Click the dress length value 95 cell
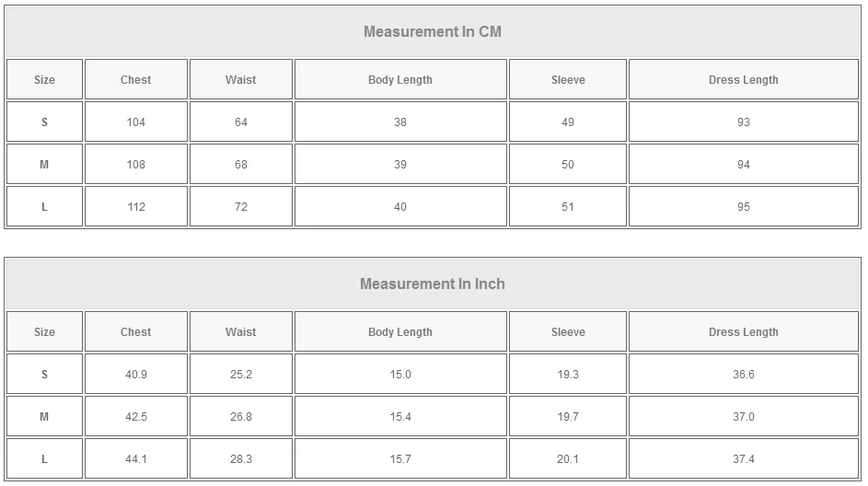Viewport: 868px width, 486px height. point(744,207)
